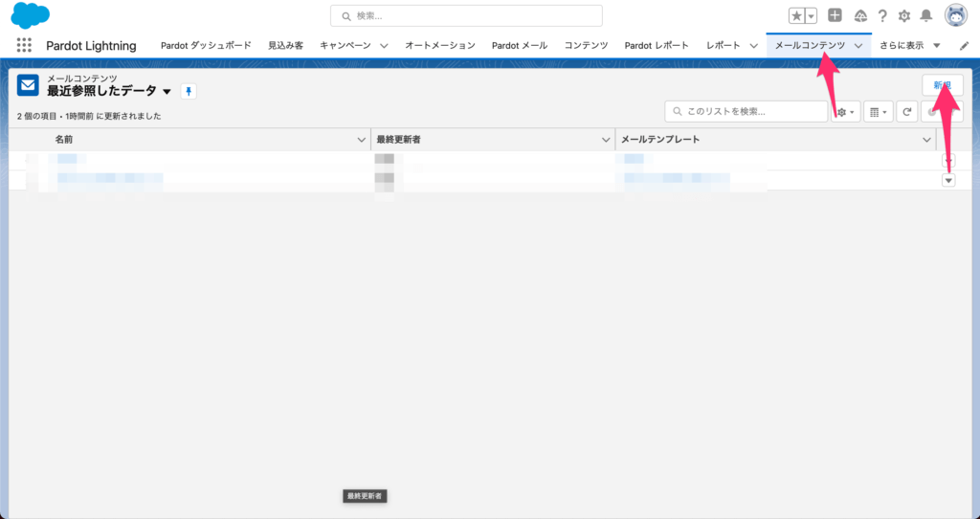Open the App Launcher grid icon
The height and width of the screenshot is (519, 980).
click(x=24, y=45)
